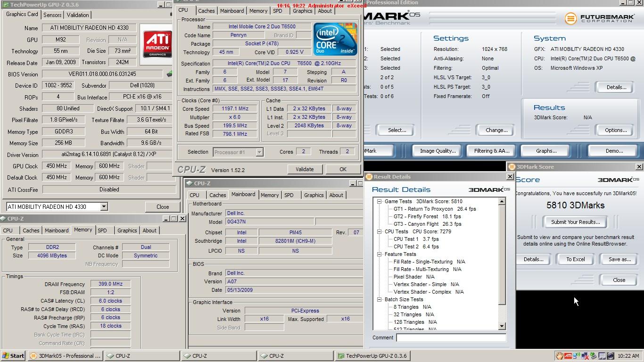The image size is (644, 362).
Task: Select GT1 - Return To Proxycon result
Action: click(435, 209)
